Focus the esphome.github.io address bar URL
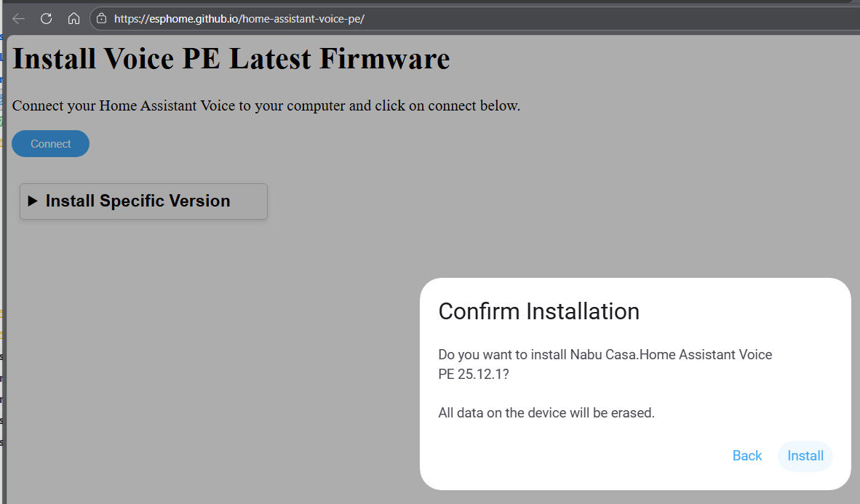Viewport: 860px width, 504px height. coord(239,19)
